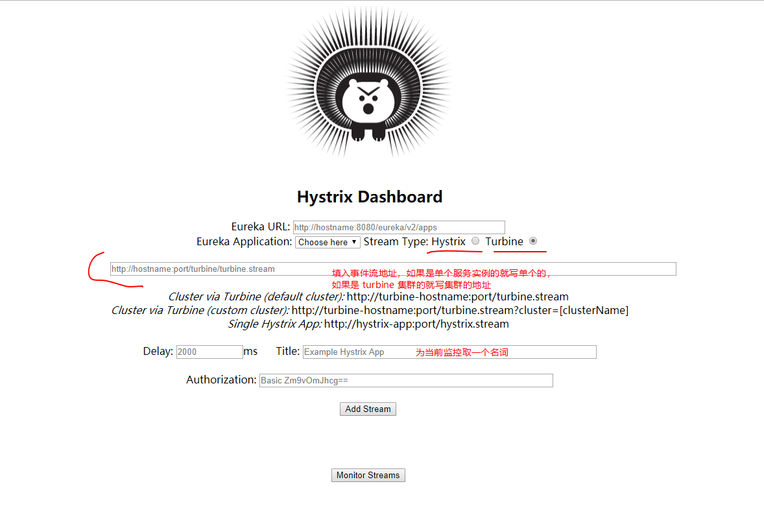Select the Hystrix stream type radio button
This screenshot has width=764, height=532.
[x=475, y=241]
